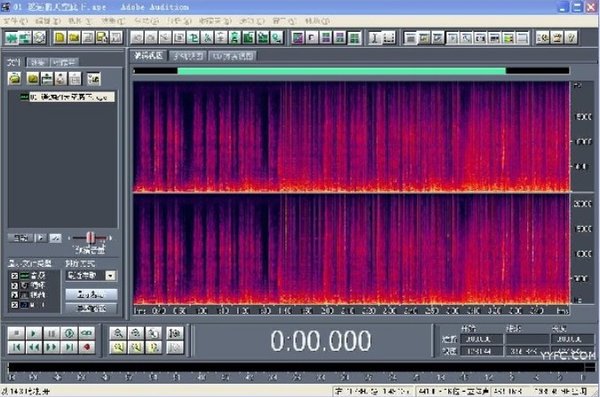Click the red Record button

(87, 347)
